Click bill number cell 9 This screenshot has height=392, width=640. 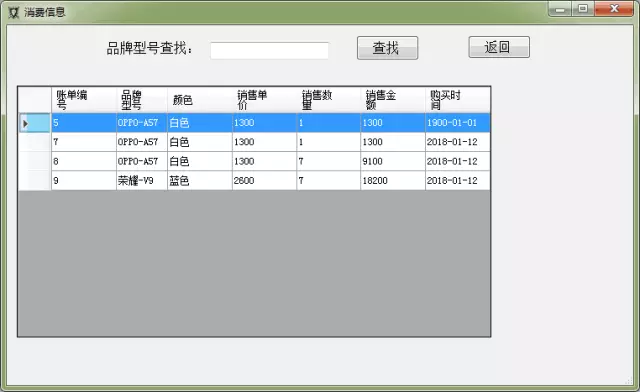tap(84, 180)
